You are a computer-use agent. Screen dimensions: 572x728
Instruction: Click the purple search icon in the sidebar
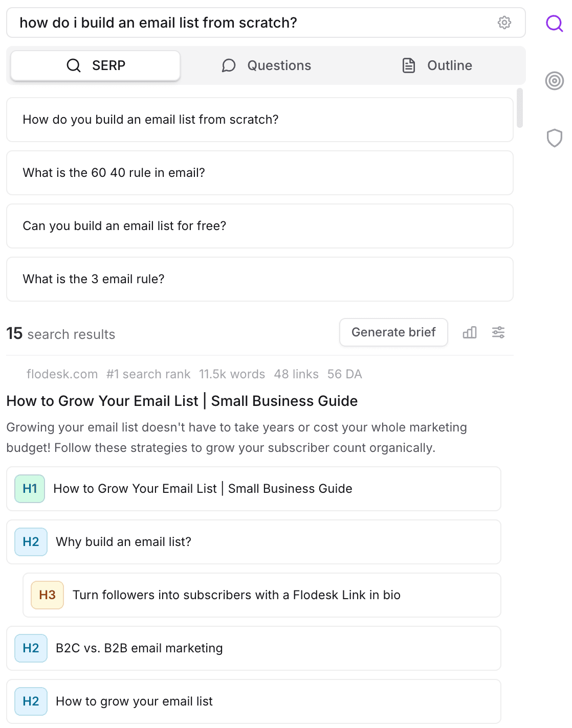[x=554, y=22]
